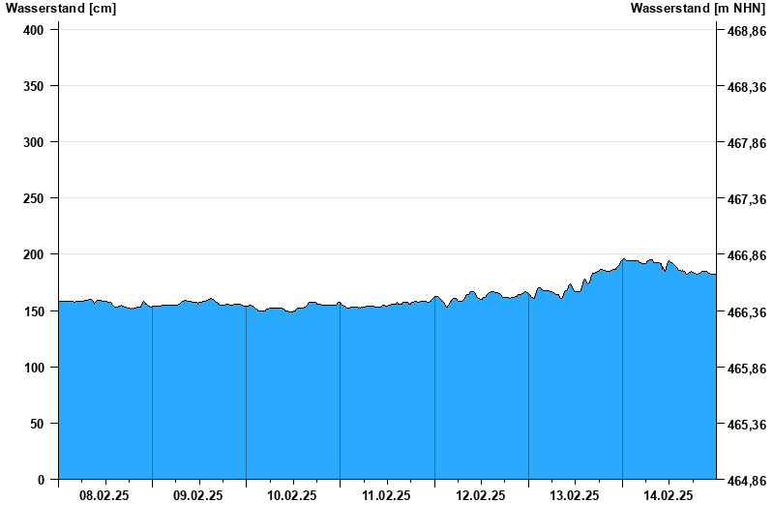The width and height of the screenshot is (774, 532).
Task: Click the 400 value on the left axis
Action: [x=35, y=30]
